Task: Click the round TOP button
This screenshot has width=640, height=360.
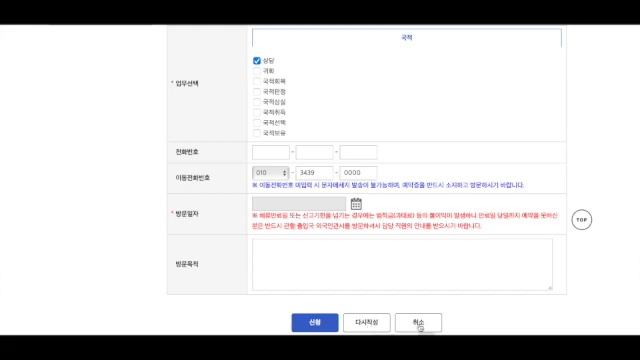Action: click(x=581, y=220)
